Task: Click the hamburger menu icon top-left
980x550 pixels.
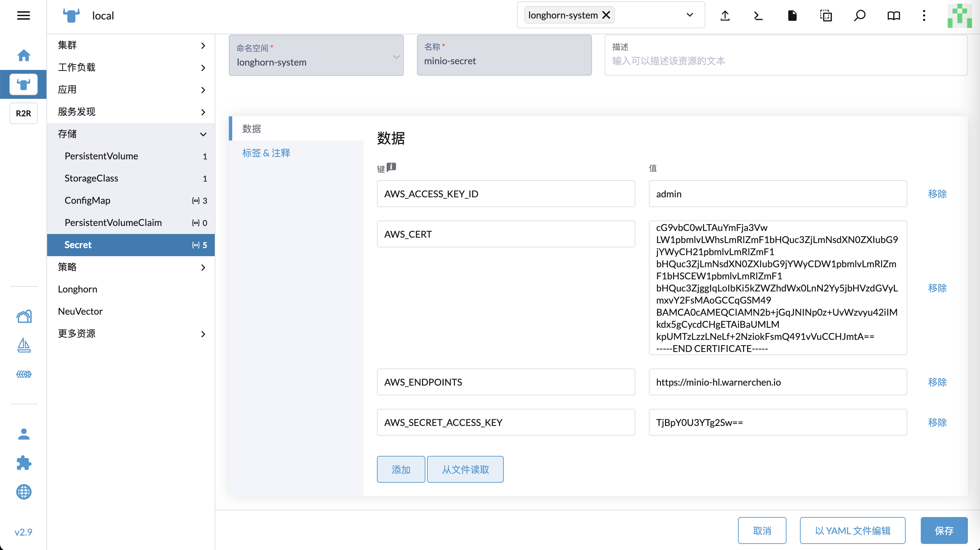Action: click(x=24, y=15)
